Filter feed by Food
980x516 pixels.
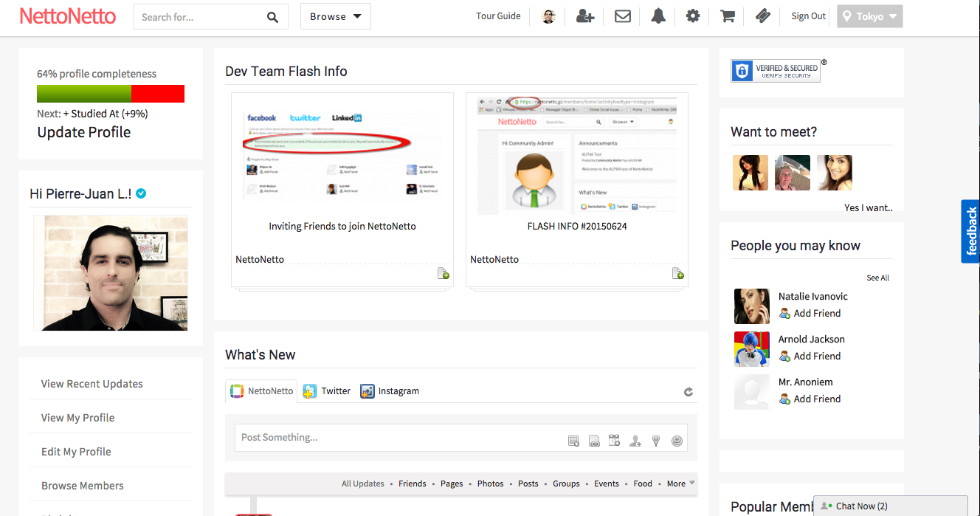[643, 484]
